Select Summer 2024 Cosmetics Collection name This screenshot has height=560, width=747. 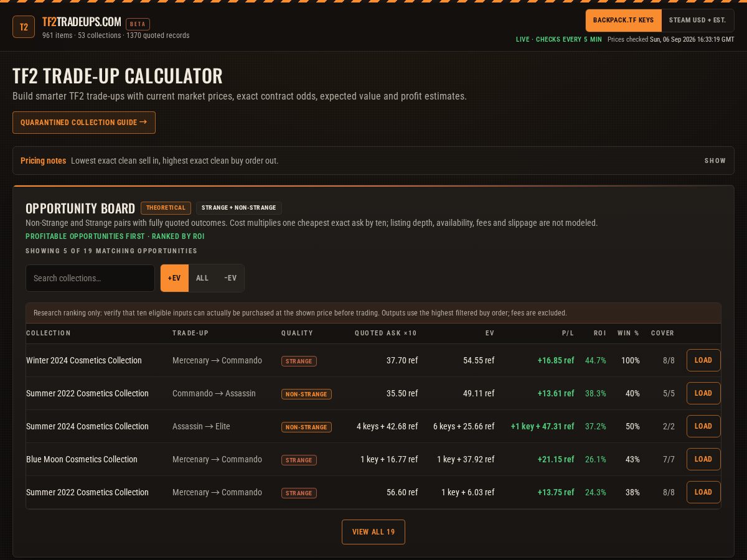pos(87,426)
